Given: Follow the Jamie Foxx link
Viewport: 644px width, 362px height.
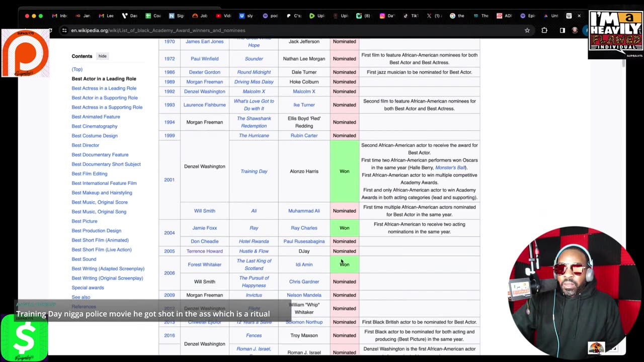Looking at the screenshot, I should (204, 228).
